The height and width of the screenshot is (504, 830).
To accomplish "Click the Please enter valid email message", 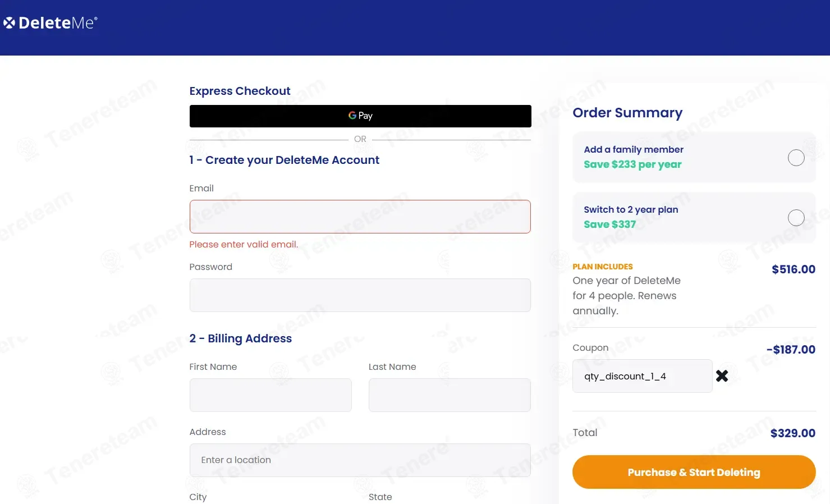I will coord(244,245).
